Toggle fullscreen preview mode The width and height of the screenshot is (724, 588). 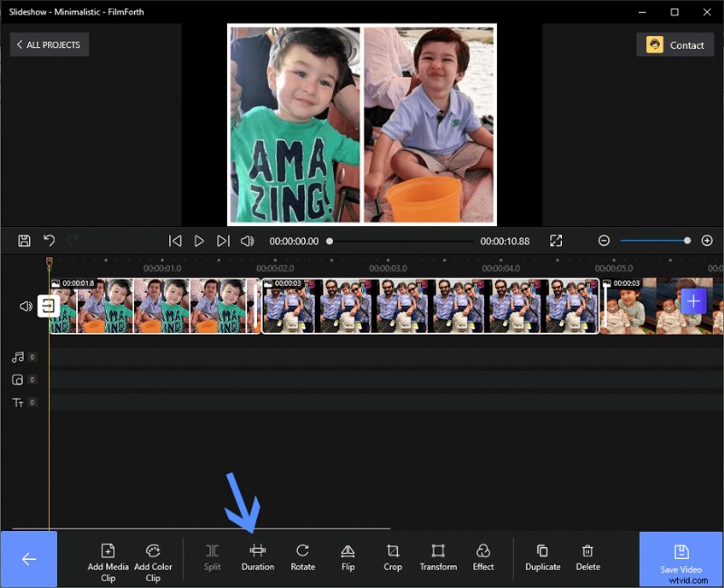(556, 241)
